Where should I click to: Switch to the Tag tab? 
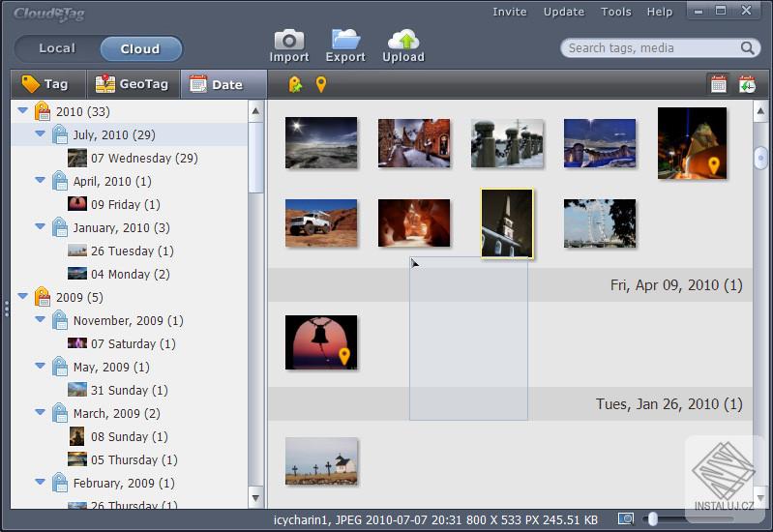48,84
